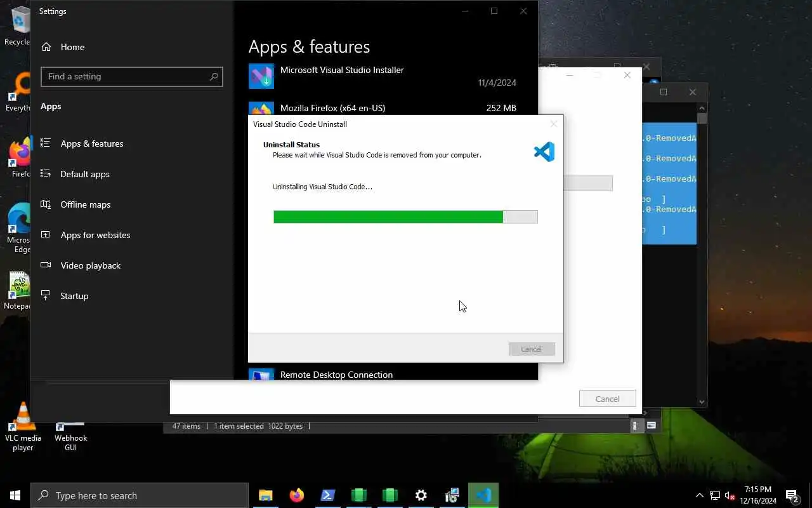812x508 pixels.
Task: Close the PowerShell console window
Action: [x=693, y=92]
